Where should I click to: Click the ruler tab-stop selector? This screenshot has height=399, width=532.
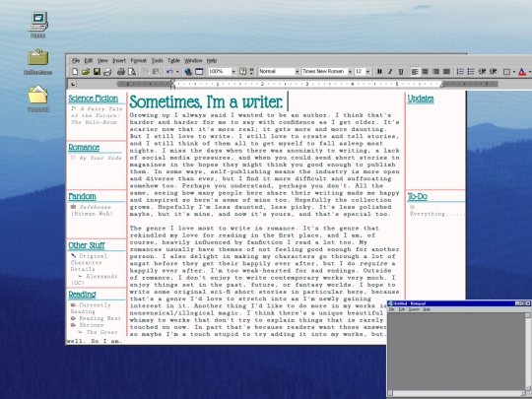[73, 84]
